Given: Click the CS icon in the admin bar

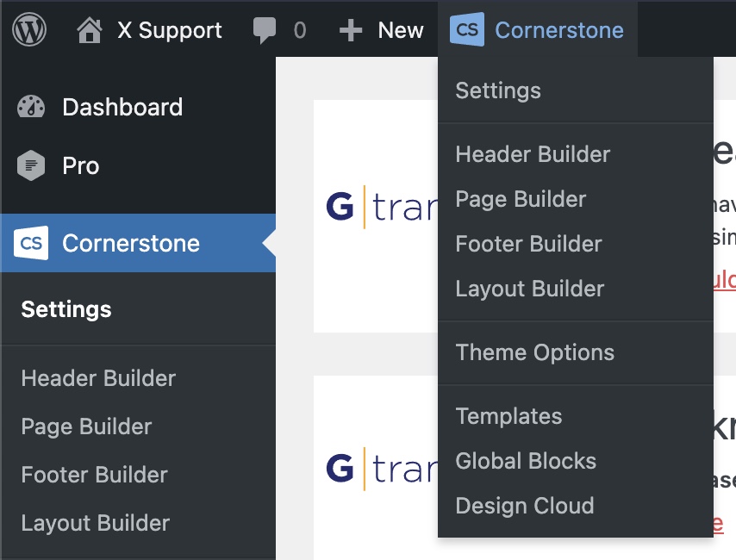Looking at the screenshot, I should [466, 29].
